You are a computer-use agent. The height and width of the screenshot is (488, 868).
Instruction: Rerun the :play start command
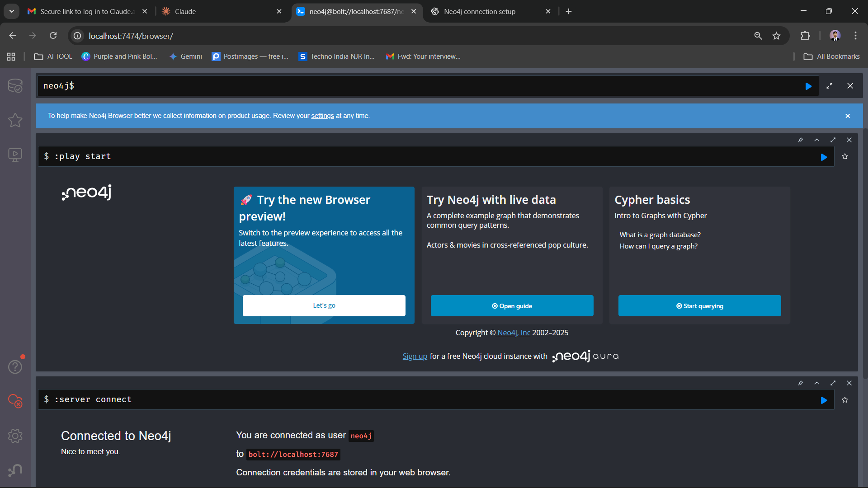(x=824, y=157)
